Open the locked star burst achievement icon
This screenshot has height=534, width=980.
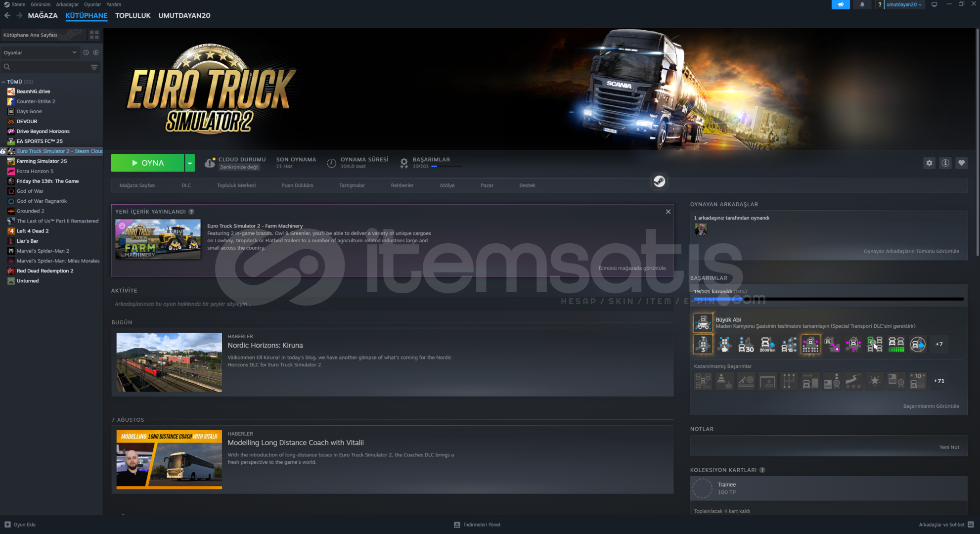[x=875, y=381]
